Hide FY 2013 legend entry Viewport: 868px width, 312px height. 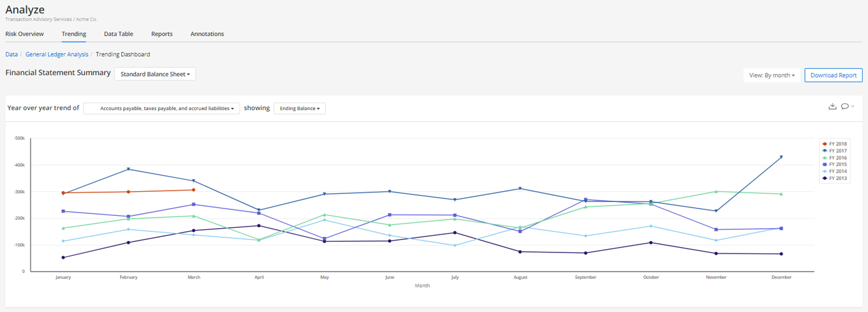(834, 178)
